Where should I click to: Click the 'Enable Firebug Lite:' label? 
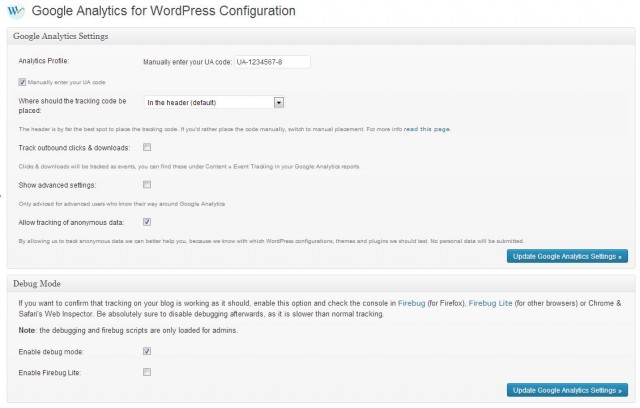tap(50, 373)
